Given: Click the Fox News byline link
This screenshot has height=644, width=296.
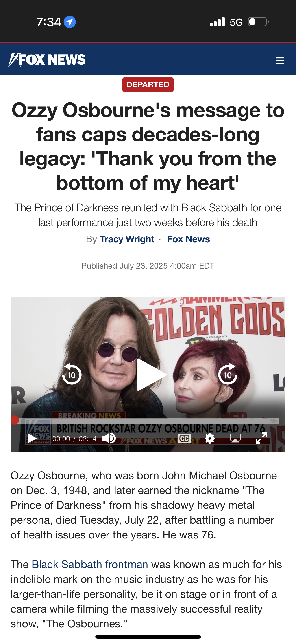Looking at the screenshot, I should [188, 239].
